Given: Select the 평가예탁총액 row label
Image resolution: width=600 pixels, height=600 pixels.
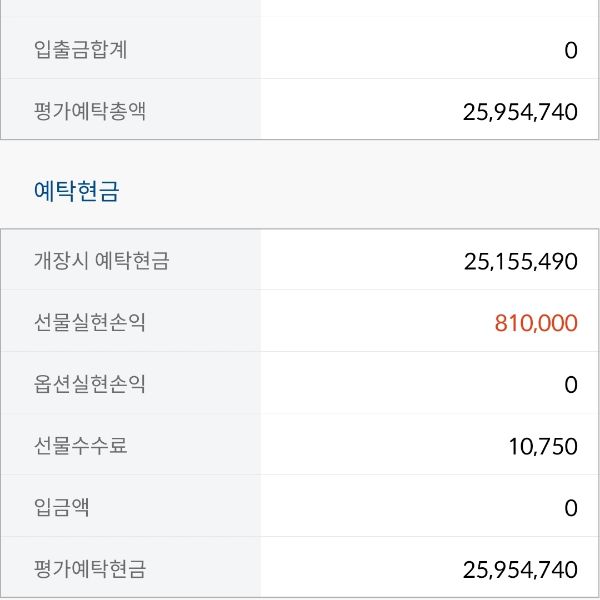Looking at the screenshot, I should point(90,111).
